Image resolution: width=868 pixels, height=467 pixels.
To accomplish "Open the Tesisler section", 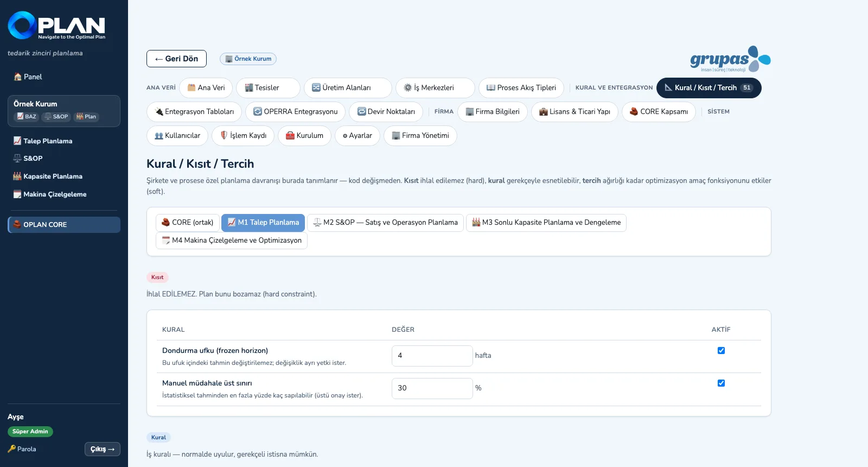I will tap(268, 88).
